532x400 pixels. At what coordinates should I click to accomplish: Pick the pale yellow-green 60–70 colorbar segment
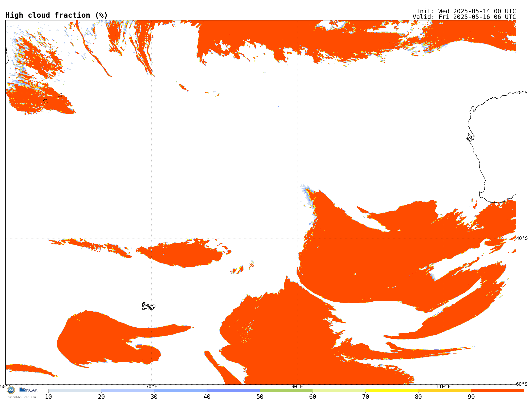coord(339,391)
